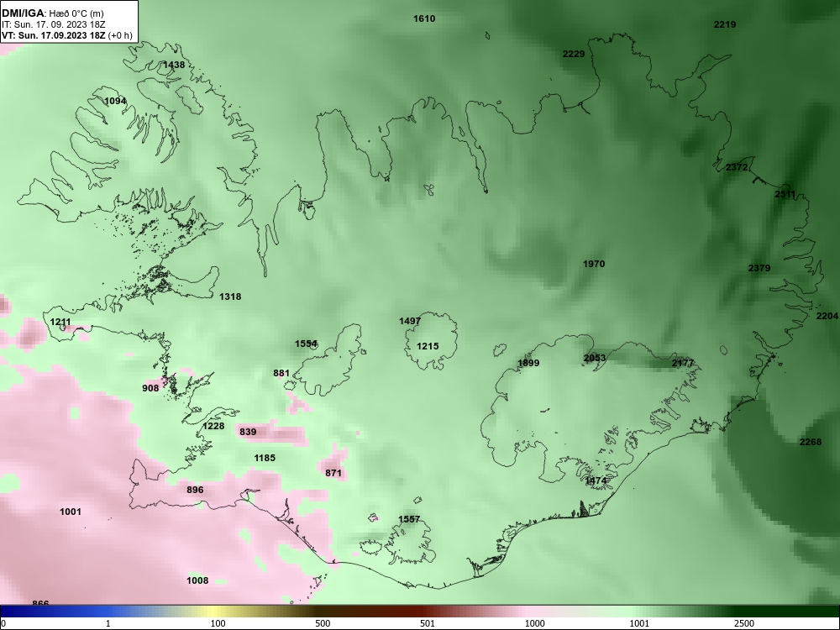This screenshot has height=630, width=840.
Task: Click the 2379 height value
Action: [x=759, y=268]
